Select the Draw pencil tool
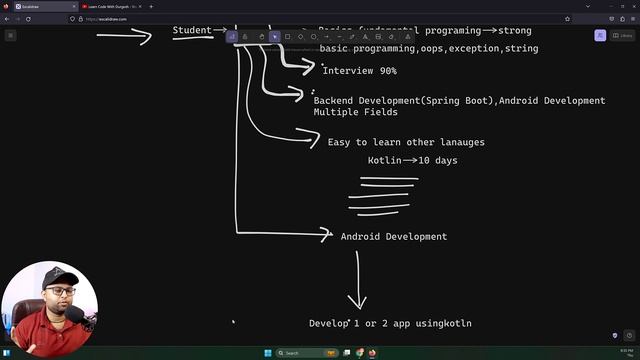 coord(352,37)
